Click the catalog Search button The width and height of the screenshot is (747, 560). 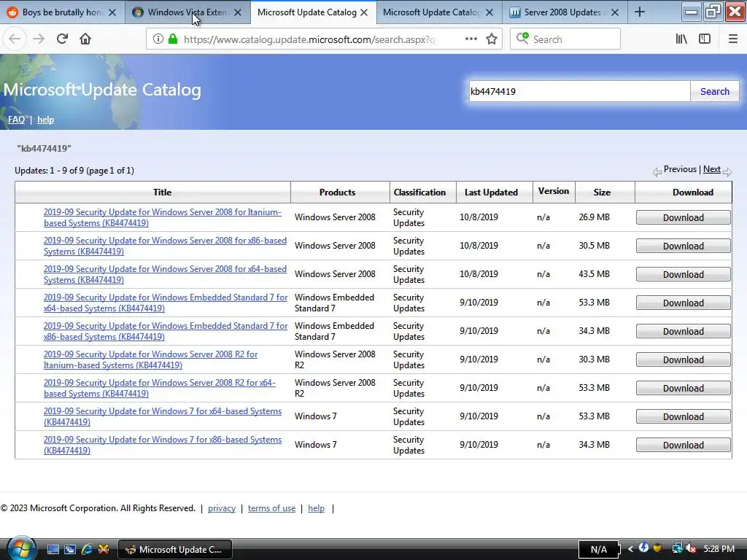click(x=715, y=91)
